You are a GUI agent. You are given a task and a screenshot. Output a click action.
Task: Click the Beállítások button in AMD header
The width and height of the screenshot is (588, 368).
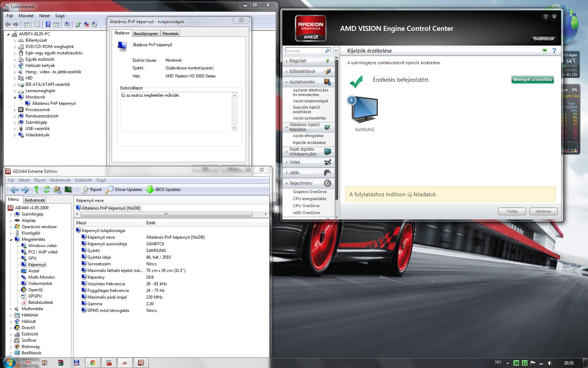coord(544,39)
